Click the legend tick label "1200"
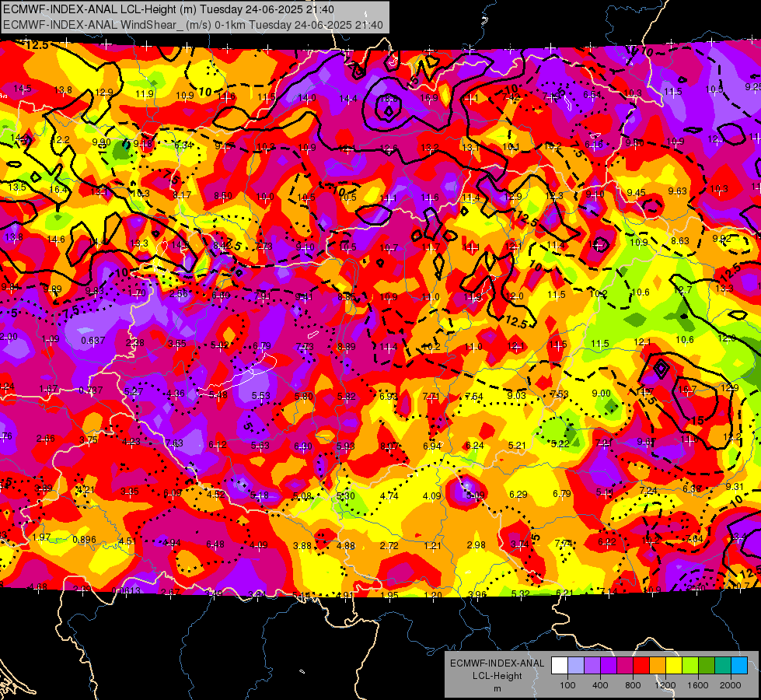Screen dimensions: 761x700 coord(665,685)
